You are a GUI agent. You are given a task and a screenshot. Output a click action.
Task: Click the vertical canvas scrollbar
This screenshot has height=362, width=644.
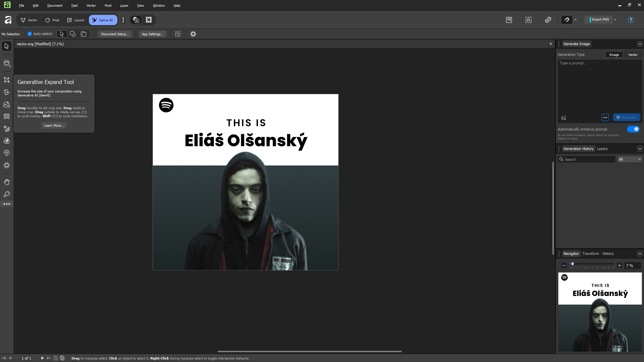tap(553, 208)
